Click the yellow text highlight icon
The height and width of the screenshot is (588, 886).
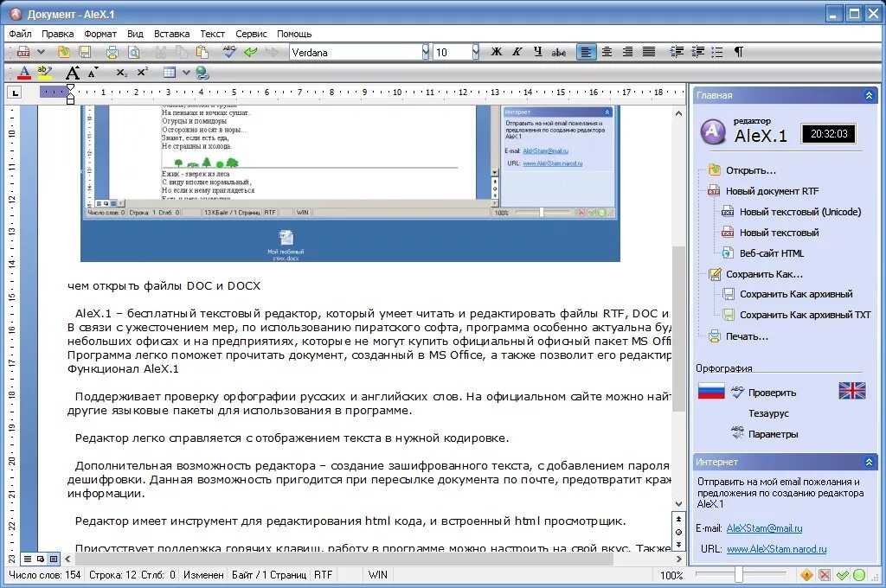pos(44,73)
